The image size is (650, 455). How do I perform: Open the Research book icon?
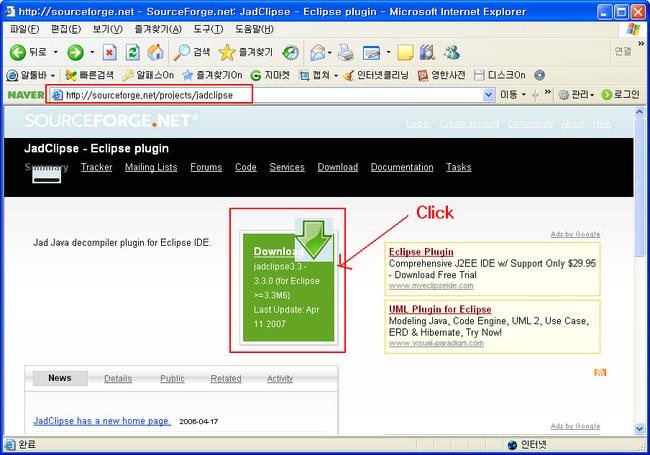(427, 52)
